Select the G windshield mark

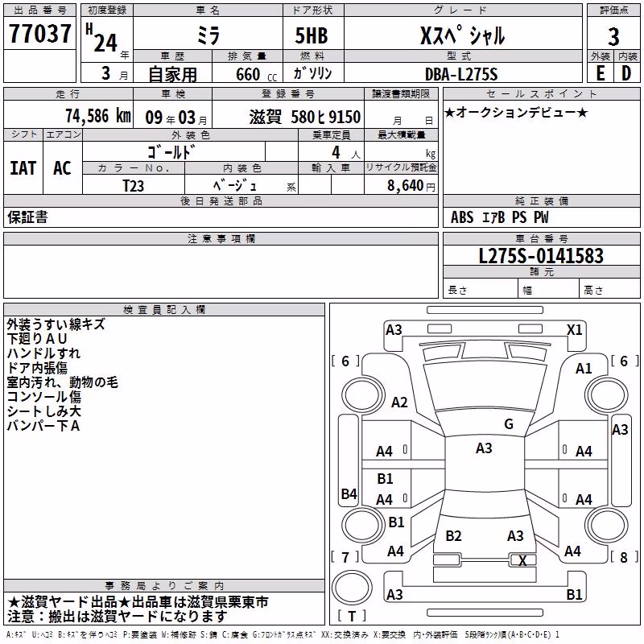click(x=509, y=424)
